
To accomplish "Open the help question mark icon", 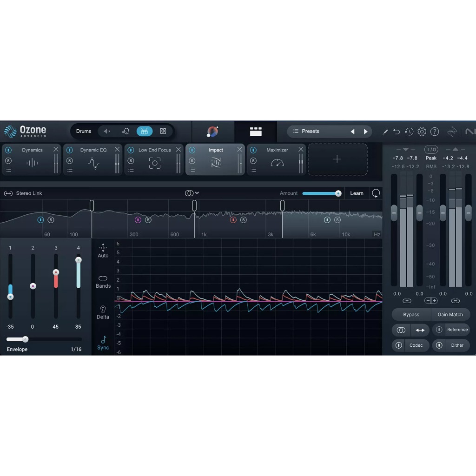I will [435, 132].
